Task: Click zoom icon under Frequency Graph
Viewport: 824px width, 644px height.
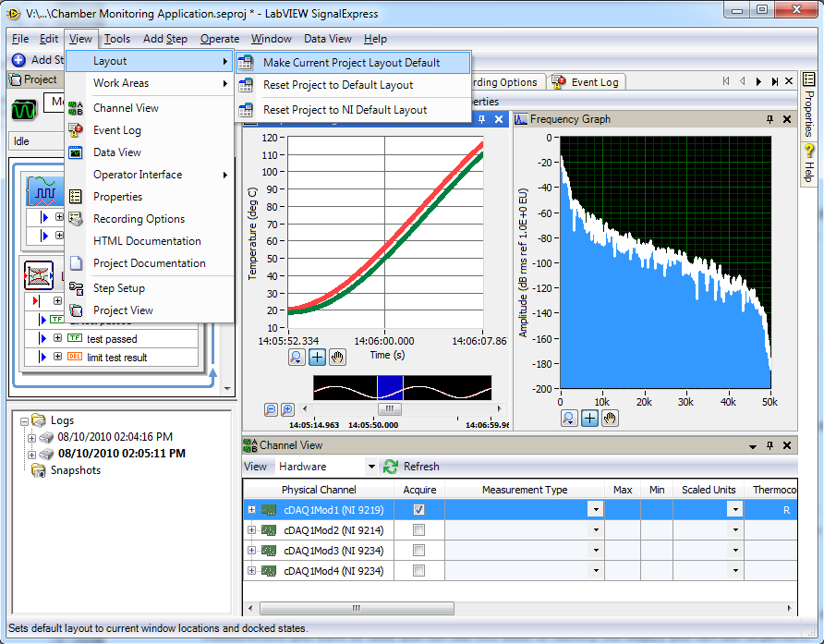Action: click(x=570, y=419)
